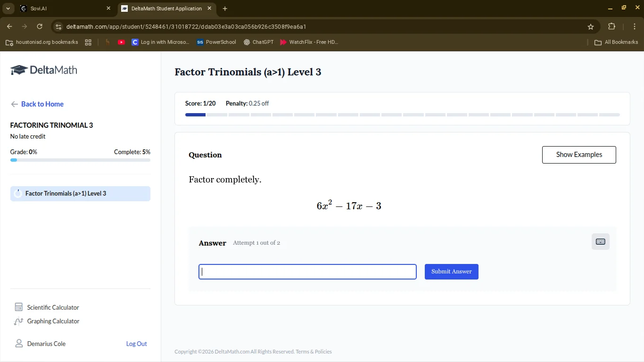Click the Factor completely. instruction text

tap(225, 180)
